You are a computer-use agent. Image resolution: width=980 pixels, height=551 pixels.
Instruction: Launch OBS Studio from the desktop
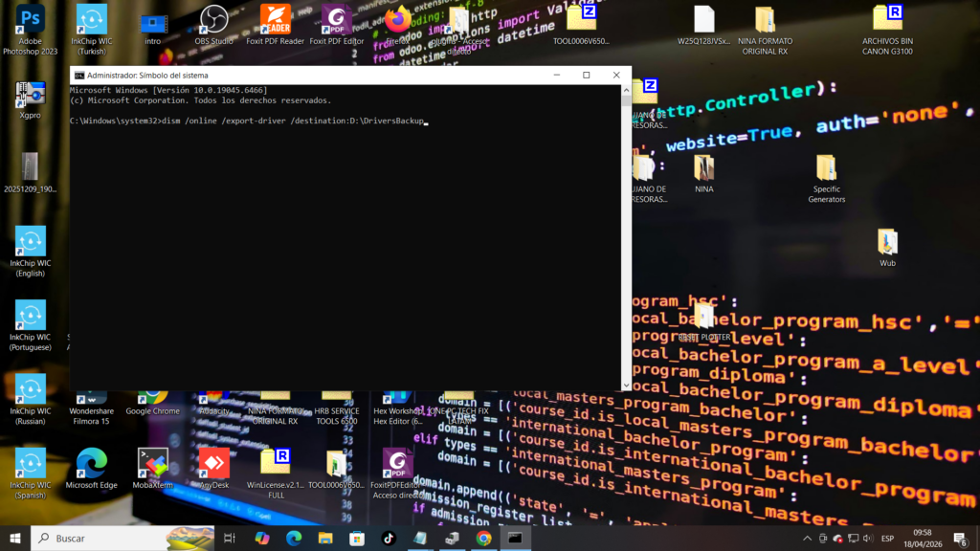tap(213, 21)
